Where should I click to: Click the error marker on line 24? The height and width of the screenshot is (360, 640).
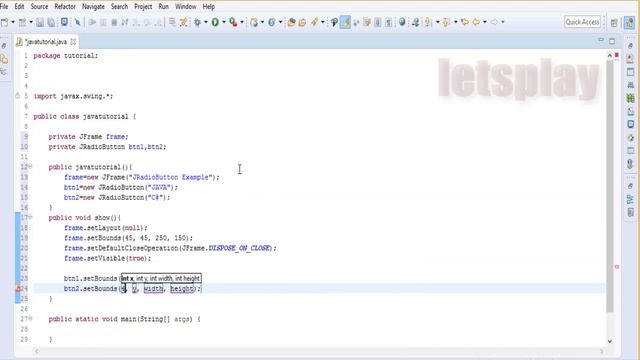18,288
